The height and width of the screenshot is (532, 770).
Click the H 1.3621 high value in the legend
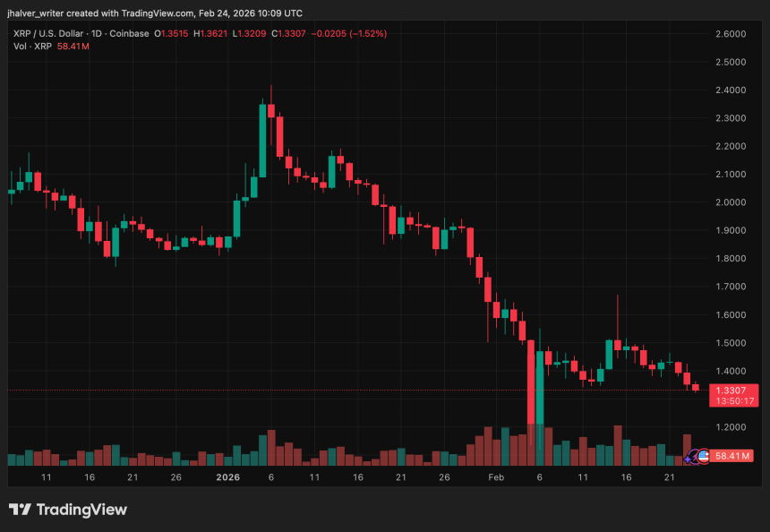pyautogui.click(x=210, y=32)
